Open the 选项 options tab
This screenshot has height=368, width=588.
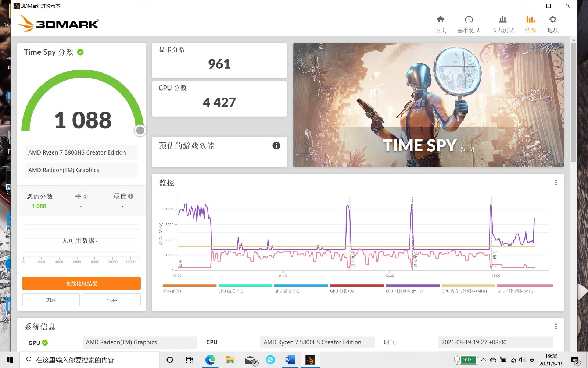553,24
